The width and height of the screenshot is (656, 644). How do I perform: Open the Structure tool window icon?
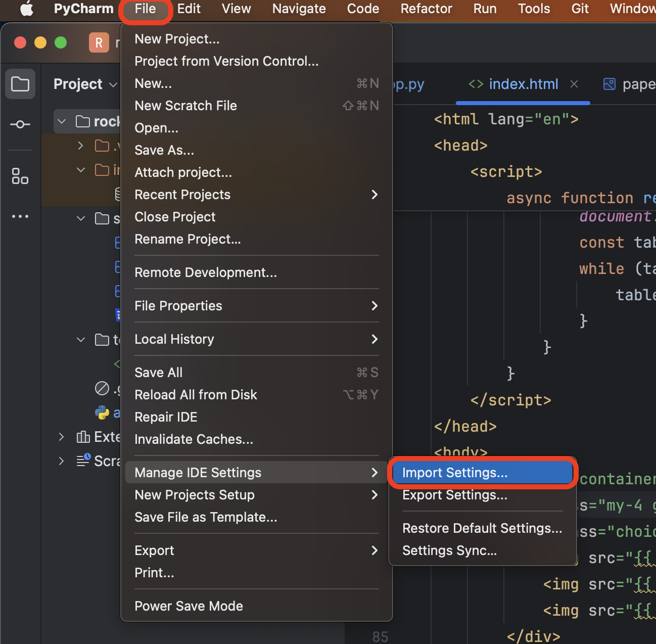20,176
